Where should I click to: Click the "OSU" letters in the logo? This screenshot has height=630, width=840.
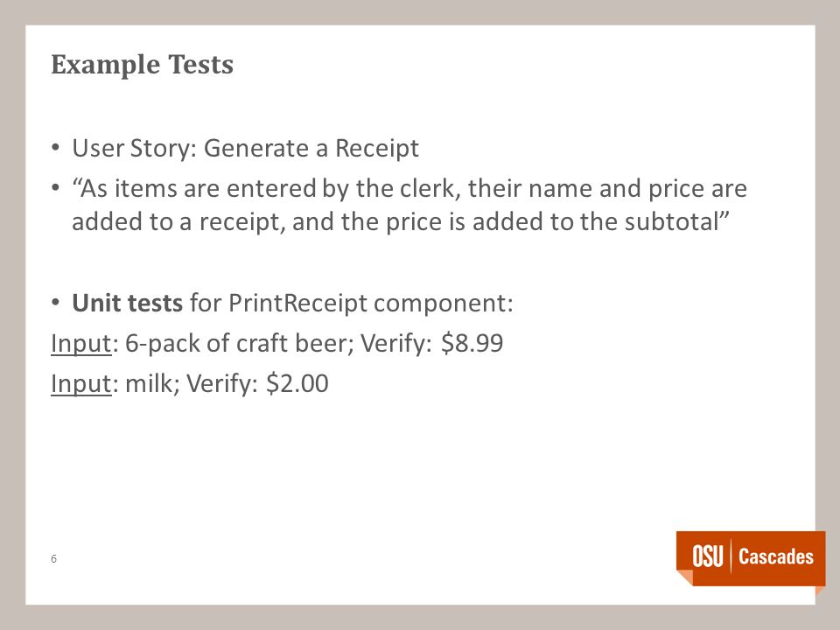click(x=708, y=556)
